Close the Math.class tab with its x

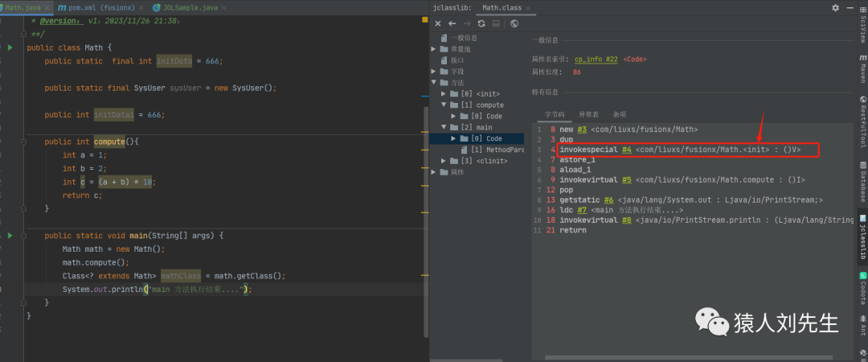(527, 8)
